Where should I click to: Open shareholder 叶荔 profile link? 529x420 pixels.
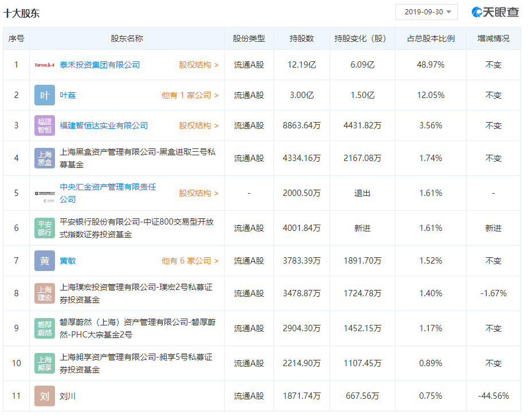(x=68, y=95)
